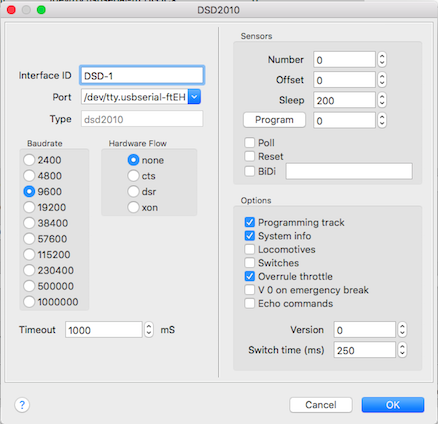This screenshot has width=438, height=424.
Task: Enable the Poll checkbox
Action: coord(250,143)
